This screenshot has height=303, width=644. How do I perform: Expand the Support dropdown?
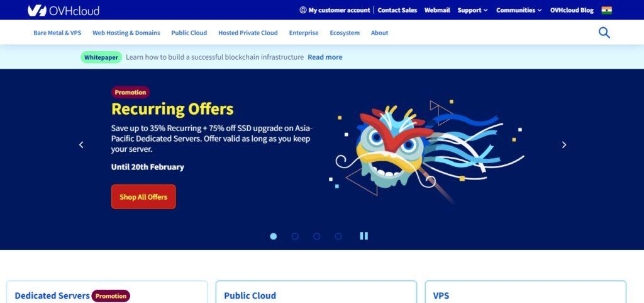(x=473, y=10)
